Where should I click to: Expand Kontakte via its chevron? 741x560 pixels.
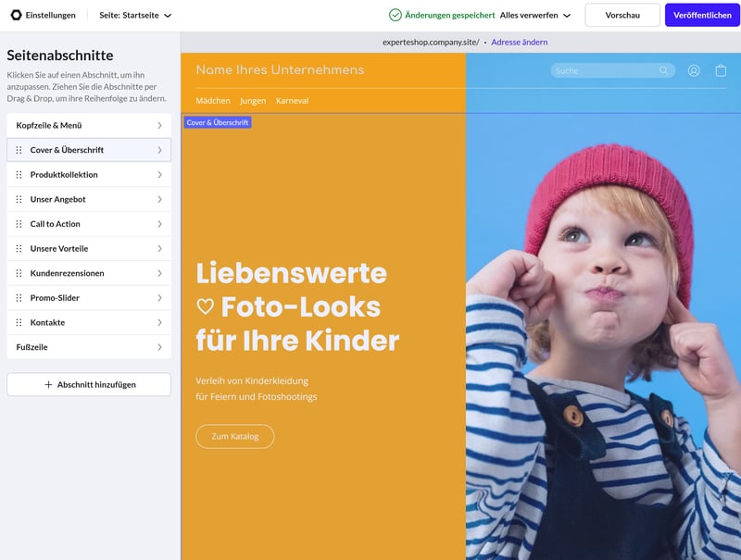tap(159, 322)
